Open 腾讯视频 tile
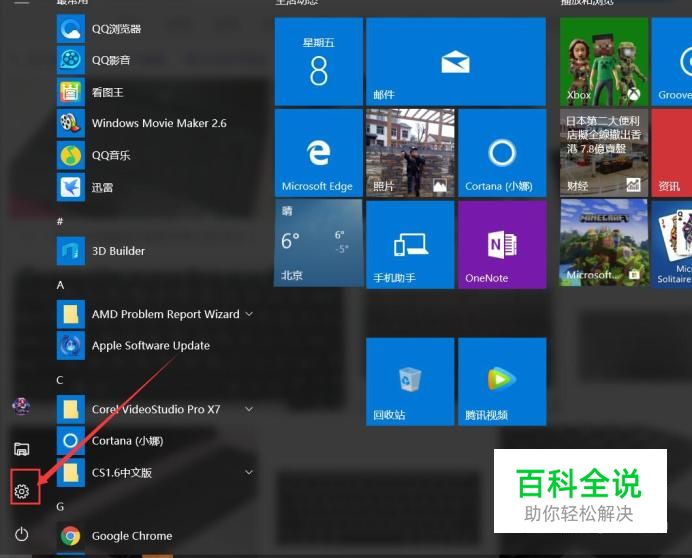Image resolution: width=692 pixels, height=558 pixels. tap(502, 381)
